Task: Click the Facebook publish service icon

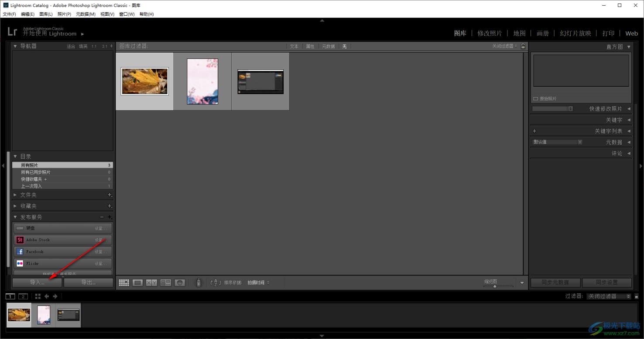Action: point(20,251)
